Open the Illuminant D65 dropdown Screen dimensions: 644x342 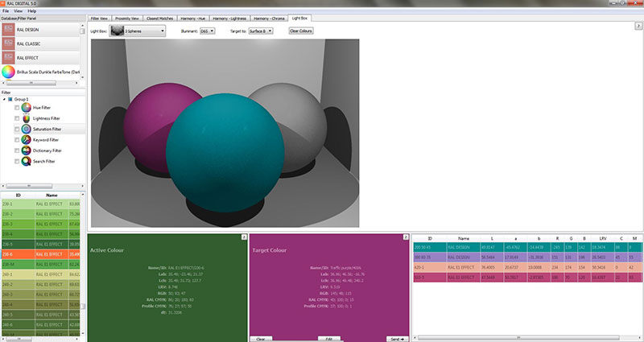pyautogui.click(x=208, y=31)
